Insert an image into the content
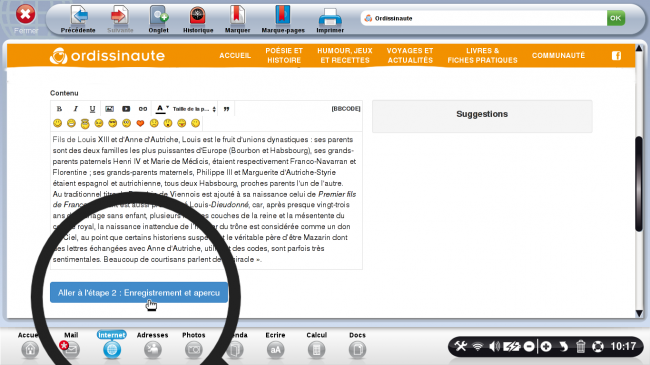The height and width of the screenshot is (365, 650). [x=109, y=109]
